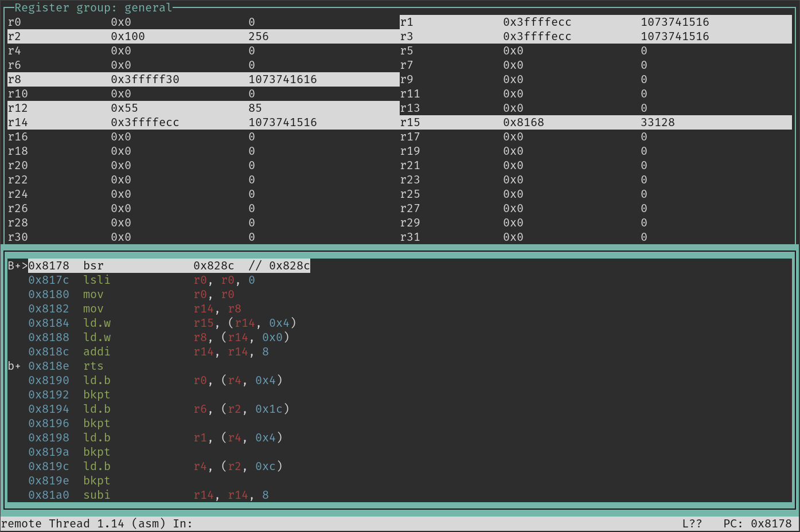Select address 0x819e in disassembly
Image resolution: width=800 pixels, height=532 pixels.
(49, 480)
